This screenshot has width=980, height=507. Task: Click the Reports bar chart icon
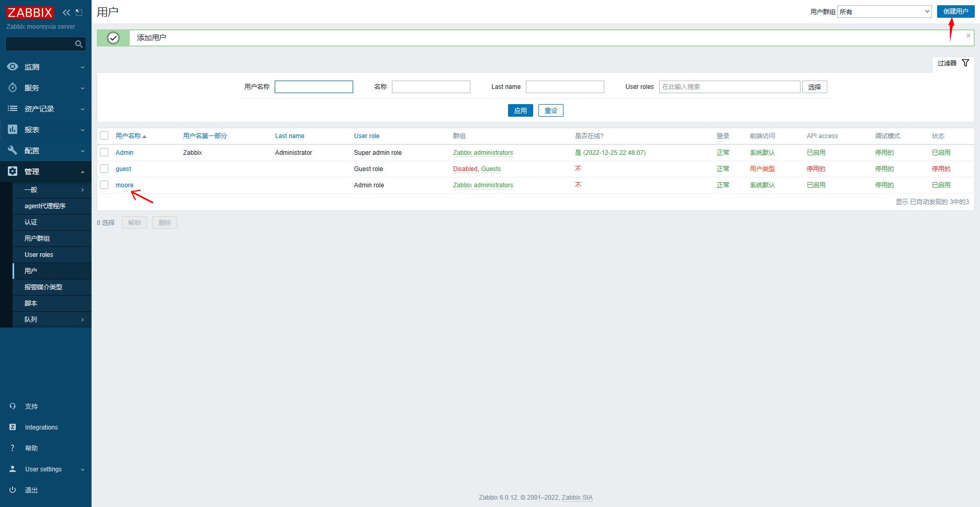click(13, 130)
